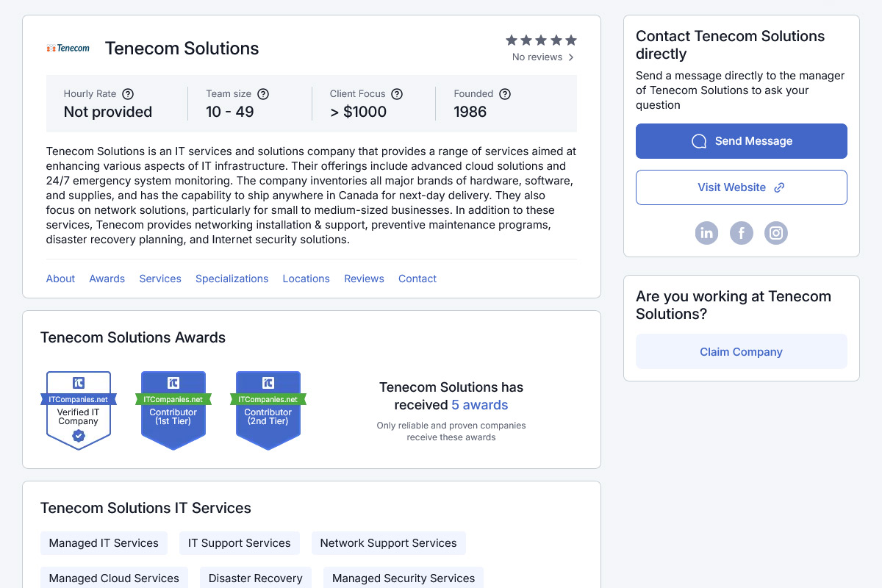This screenshot has height=588, width=882.
Task: Expand the No reviews chevron
Action: click(x=571, y=57)
